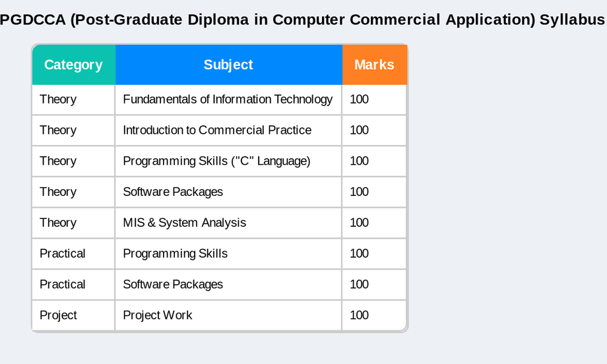Viewport: 607px width, 364px height.
Task: Click the marks value for Project Work
Action: click(374, 316)
